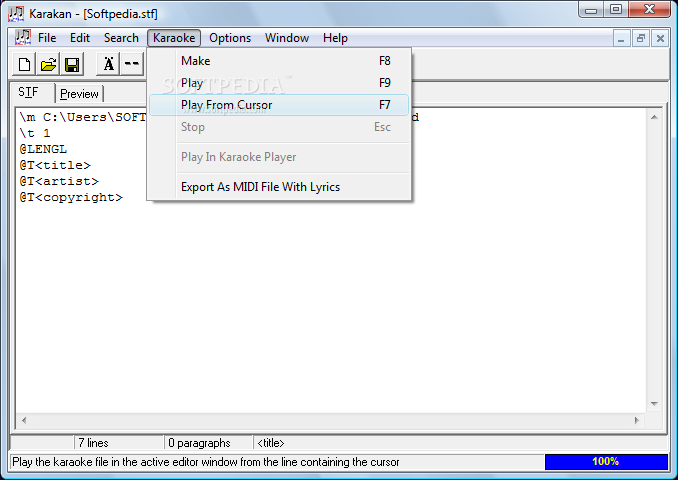Open the Help menu
The image size is (678, 480).
pyautogui.click(x=335, y=38)
